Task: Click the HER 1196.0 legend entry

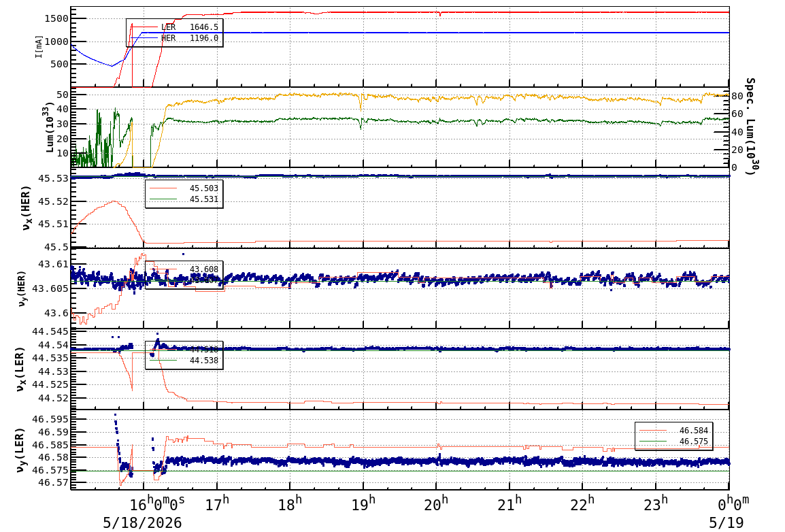Action: [x=174, y=38]
